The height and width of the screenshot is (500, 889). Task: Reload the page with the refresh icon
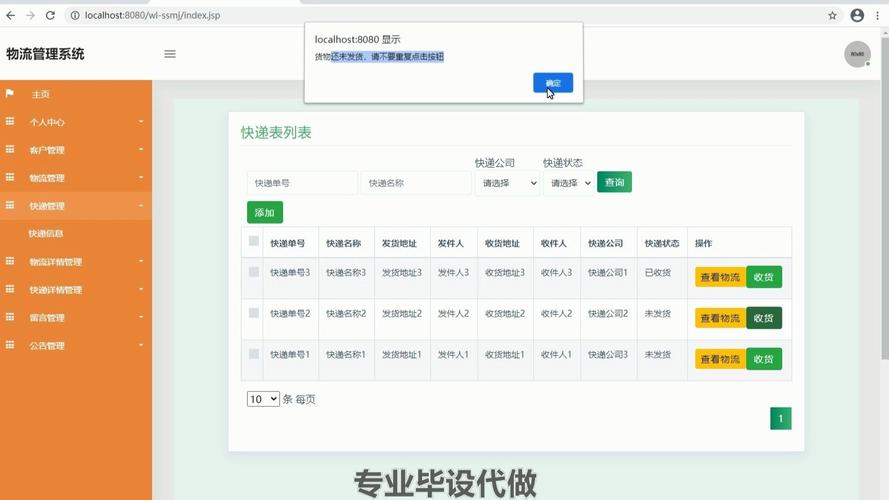50,15
